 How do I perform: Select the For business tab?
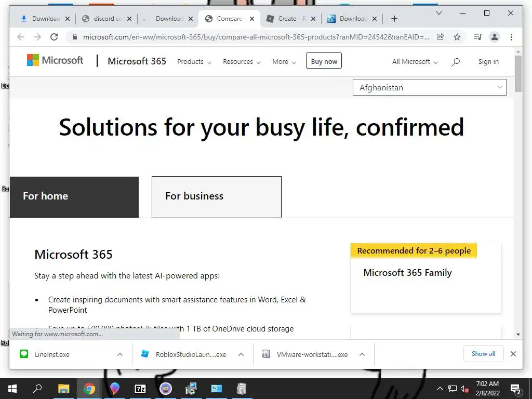pos(217,197)
